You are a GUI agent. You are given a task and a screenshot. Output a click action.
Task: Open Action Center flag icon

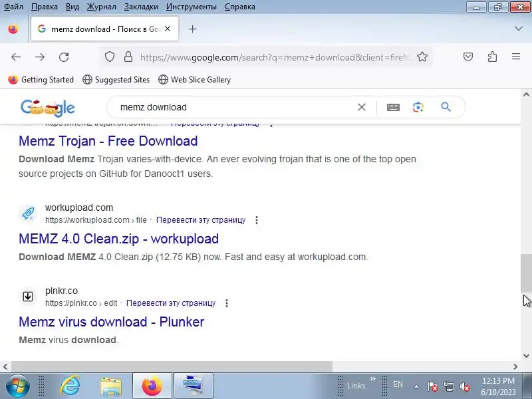(x=433, y=386)
